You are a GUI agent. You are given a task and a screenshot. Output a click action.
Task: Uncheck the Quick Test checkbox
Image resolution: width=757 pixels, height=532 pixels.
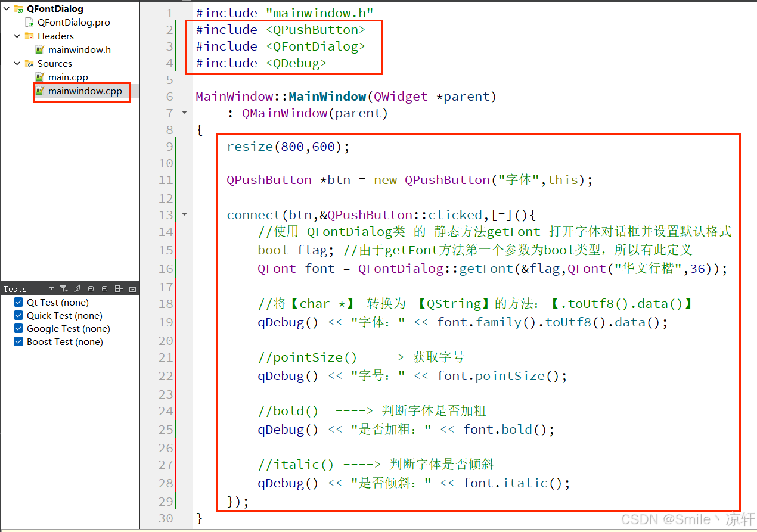tap(18, 316)
